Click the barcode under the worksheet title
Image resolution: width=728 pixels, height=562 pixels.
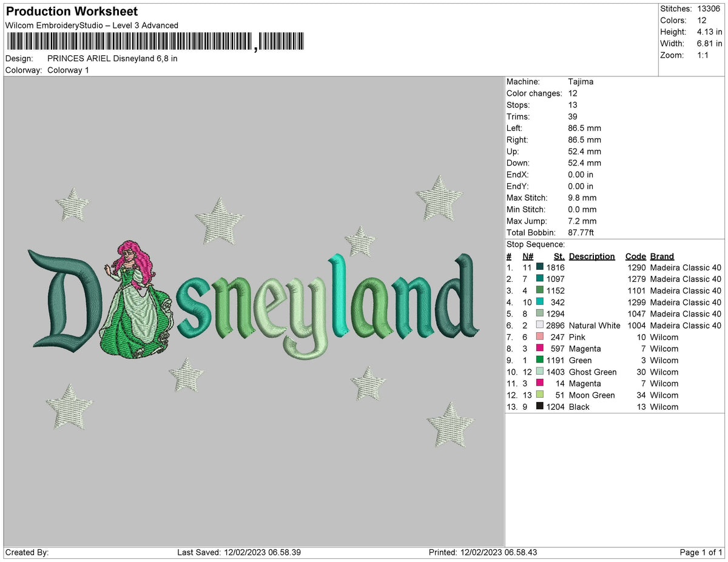click(155, 42)
